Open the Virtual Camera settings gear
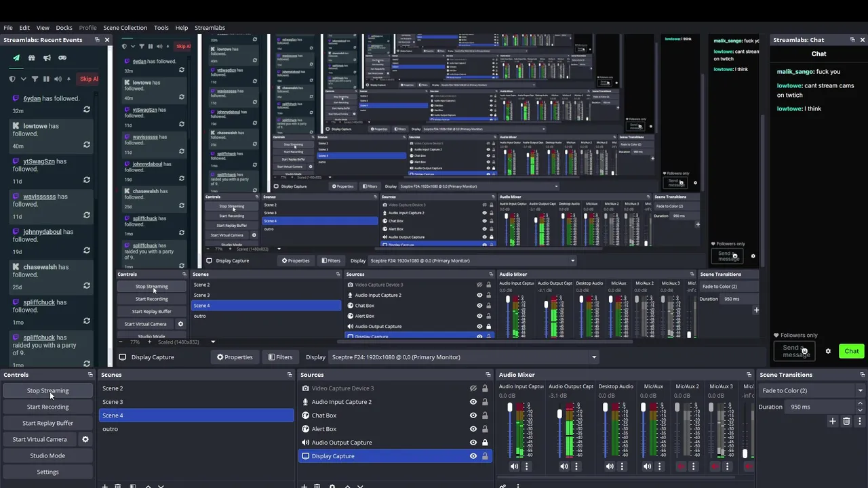This screenshot has width=868, height=488. point(85,439)
